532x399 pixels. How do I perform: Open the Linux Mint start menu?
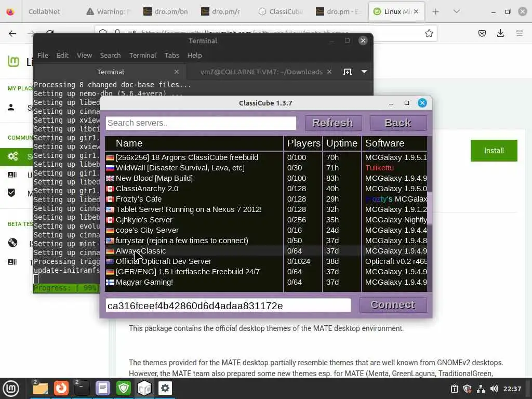[x=11, y=388]
